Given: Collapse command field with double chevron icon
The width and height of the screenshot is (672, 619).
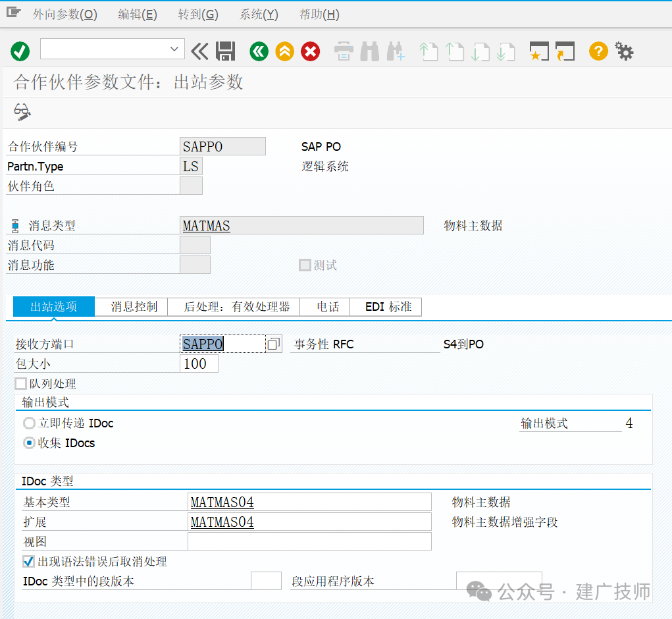Looking at the screenshot, I should (199, 51).
